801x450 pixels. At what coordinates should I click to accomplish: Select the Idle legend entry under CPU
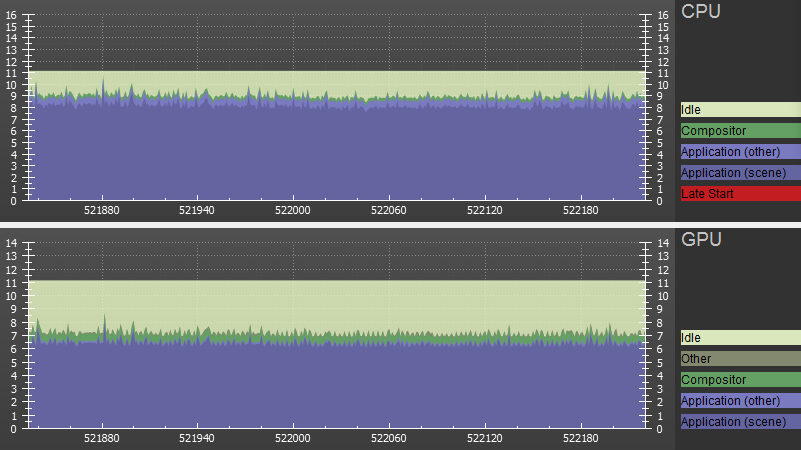click(x=740, y=110)
